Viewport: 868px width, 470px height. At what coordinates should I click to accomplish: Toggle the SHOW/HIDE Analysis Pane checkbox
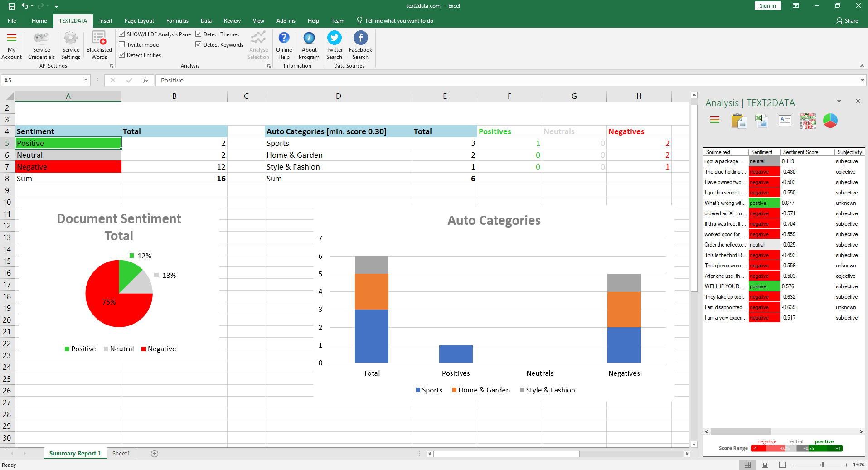[x=122, y=34]
